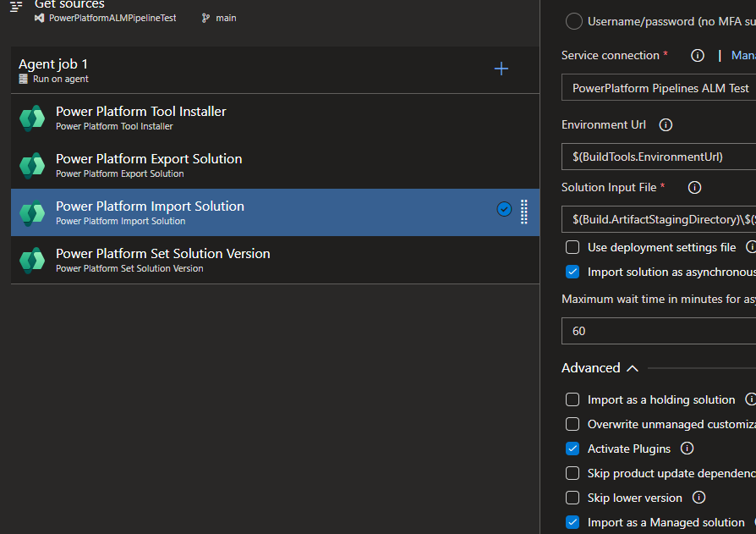The image size is (756, 534).
Task: Enable the Use deployment settings file checkbox
Action: [572, 247]
